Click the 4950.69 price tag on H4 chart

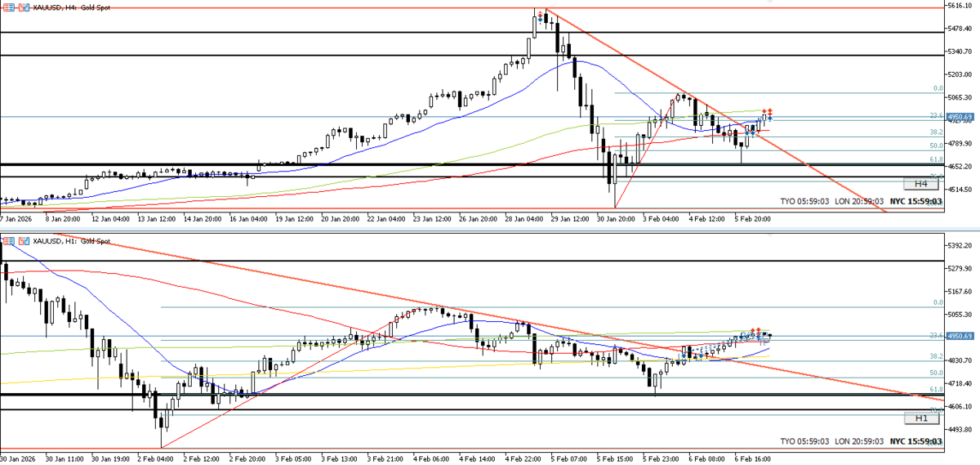click(x=960, y=117)
